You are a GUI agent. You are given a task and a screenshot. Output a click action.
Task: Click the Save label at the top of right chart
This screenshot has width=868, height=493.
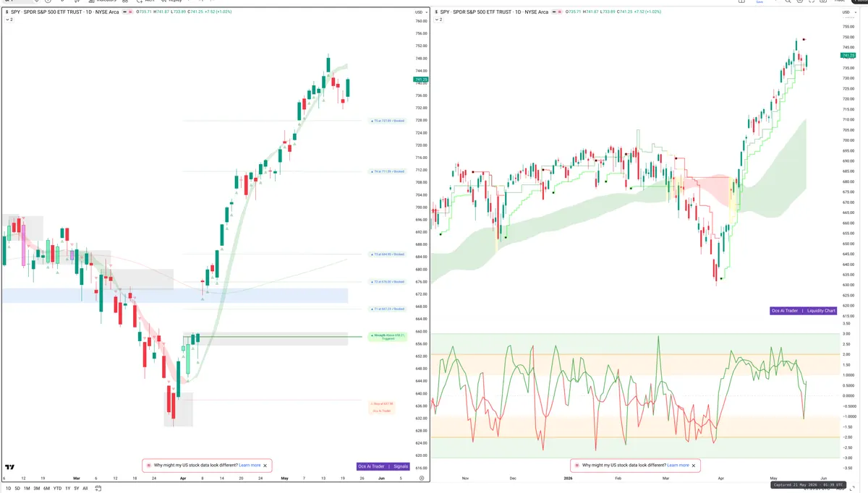pyautogui.click(x=759, y=2)
